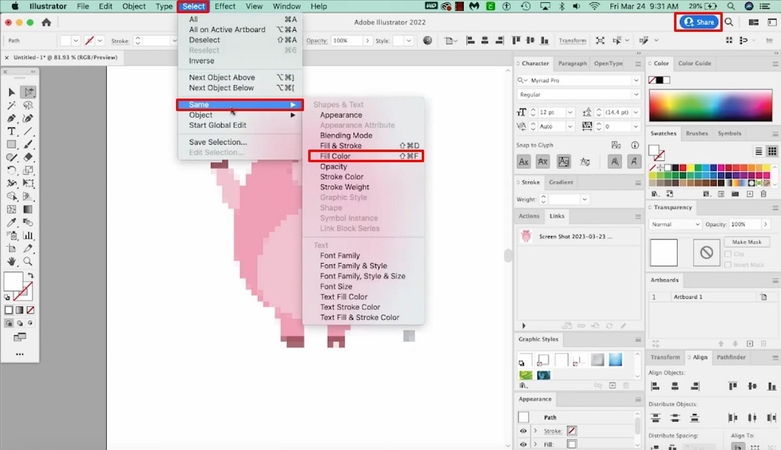Open Normal blending mode dropdown

click(x=675, y=224)
